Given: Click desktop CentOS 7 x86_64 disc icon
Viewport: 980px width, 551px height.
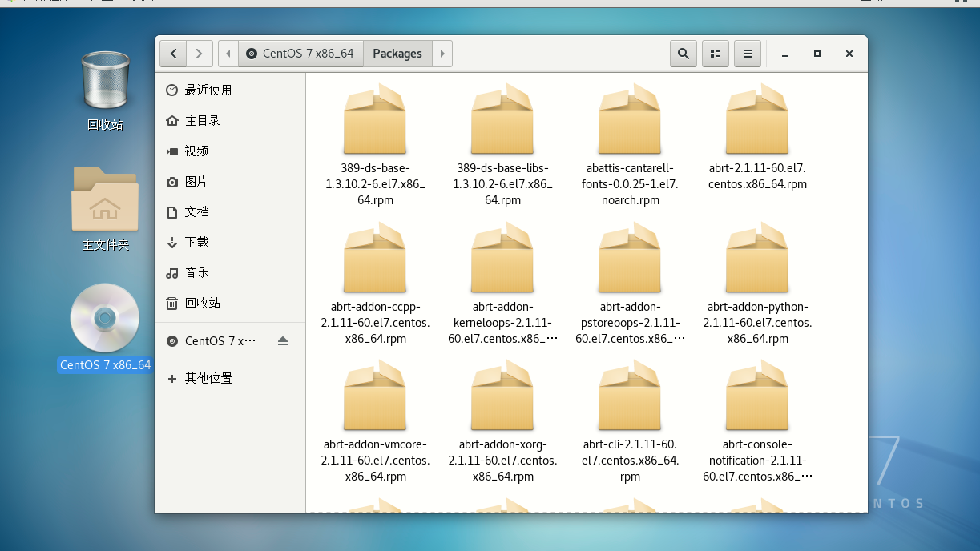Looking at the screenshot, I should point(105,318).
